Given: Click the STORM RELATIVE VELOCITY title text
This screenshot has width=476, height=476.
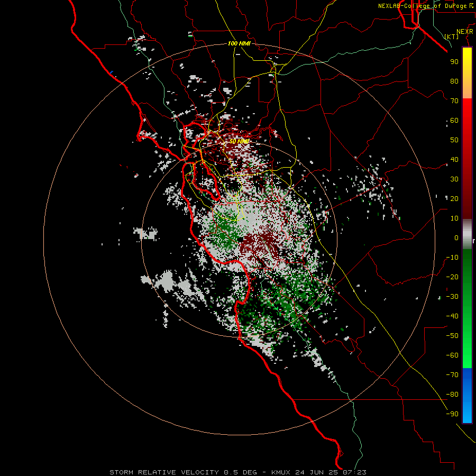Looking at the screenshot, I should pyautogui.click(x=164, y=472).
